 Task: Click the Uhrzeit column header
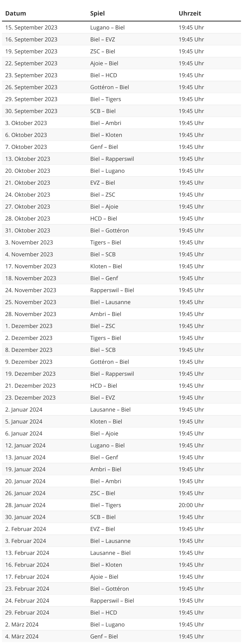pyautogui.click(x=190, y=13)
